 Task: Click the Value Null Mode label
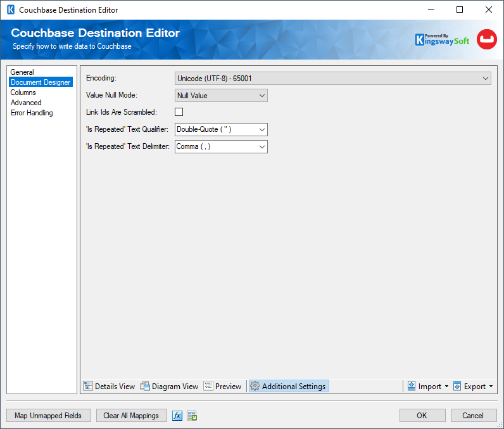[x=111, y=95]
